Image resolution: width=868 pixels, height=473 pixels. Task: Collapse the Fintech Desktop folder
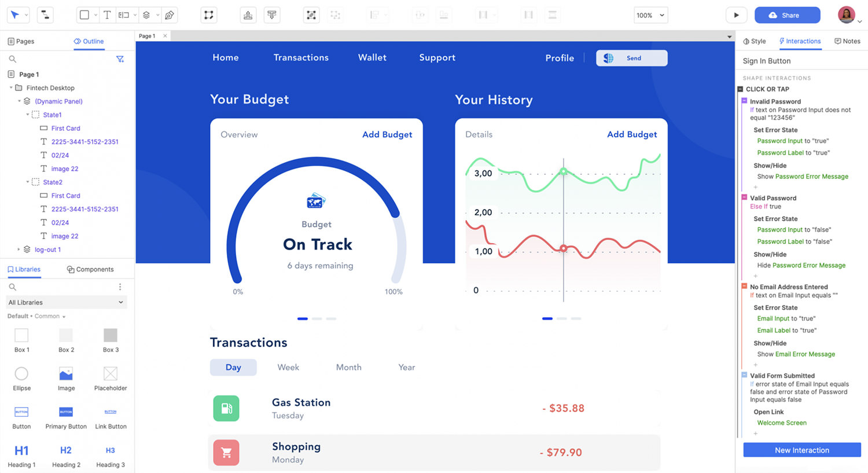(11, 88)
